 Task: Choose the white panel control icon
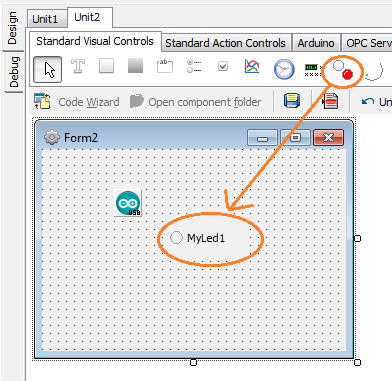106,66
